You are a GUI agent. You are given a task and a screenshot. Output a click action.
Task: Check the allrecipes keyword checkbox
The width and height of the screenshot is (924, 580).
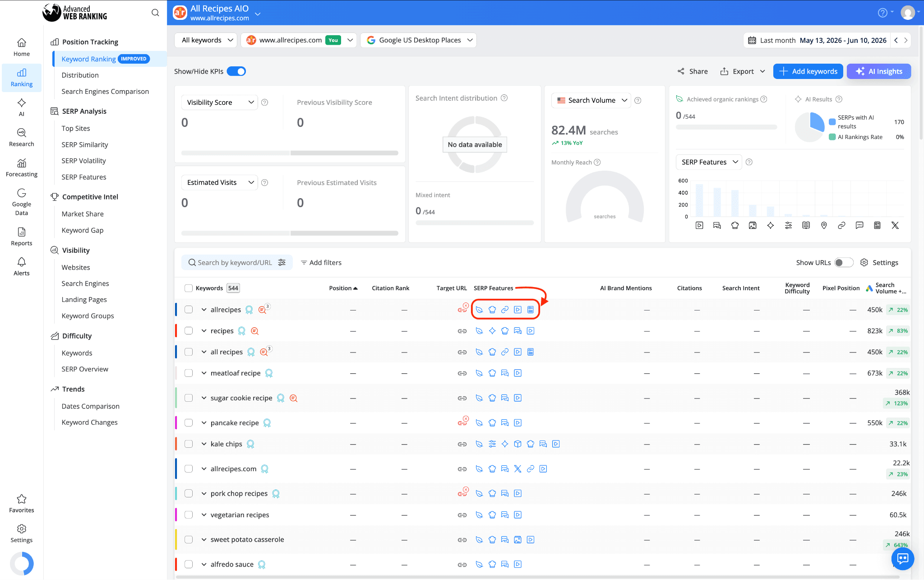[x=189, y=310]
